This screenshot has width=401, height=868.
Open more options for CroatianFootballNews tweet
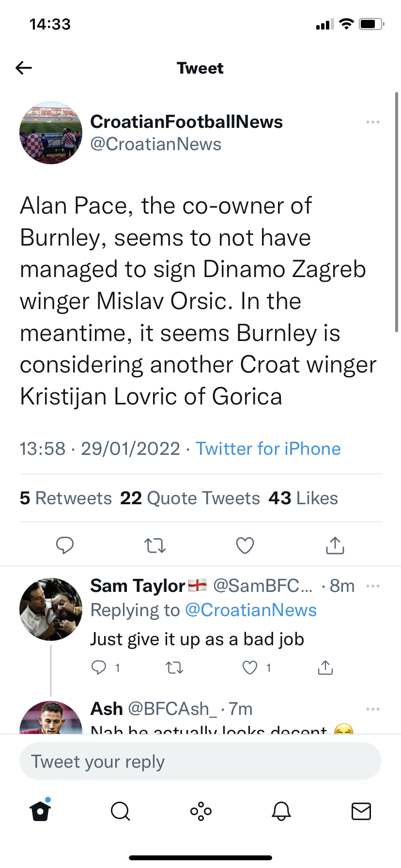[372, 122]
